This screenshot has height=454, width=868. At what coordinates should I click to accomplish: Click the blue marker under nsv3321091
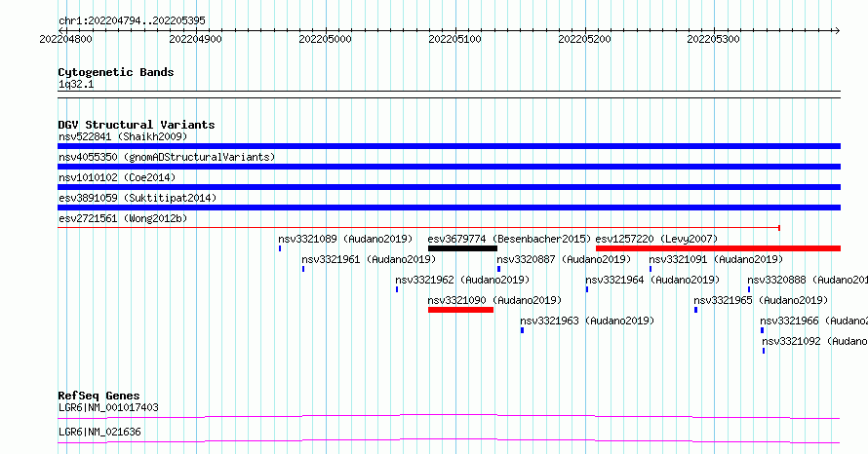pos(651,269)
